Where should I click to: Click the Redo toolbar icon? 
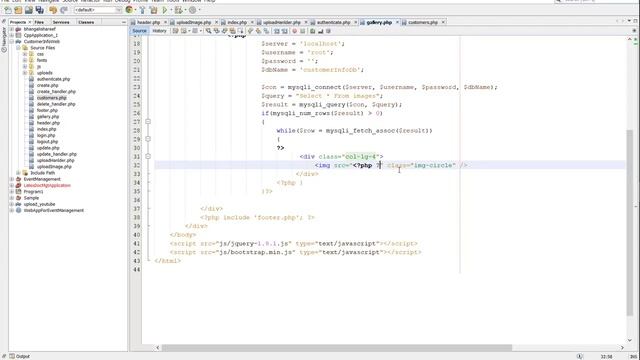(x=64, y=10)
